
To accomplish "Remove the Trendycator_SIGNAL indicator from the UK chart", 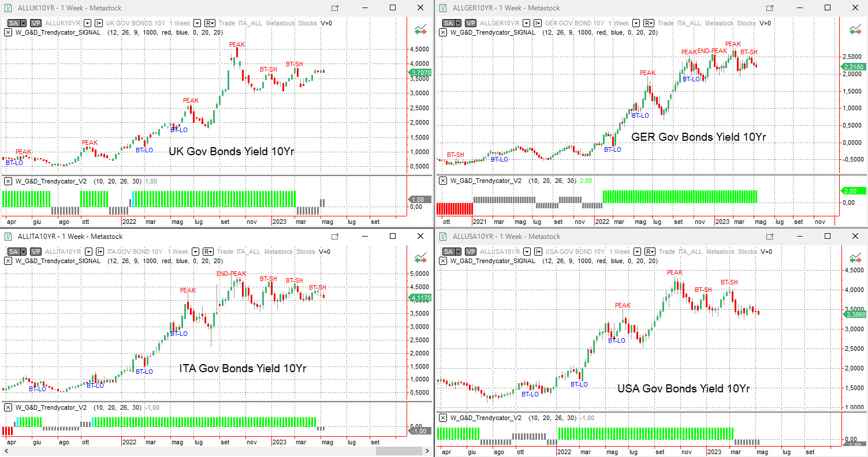I will point(8,32).
